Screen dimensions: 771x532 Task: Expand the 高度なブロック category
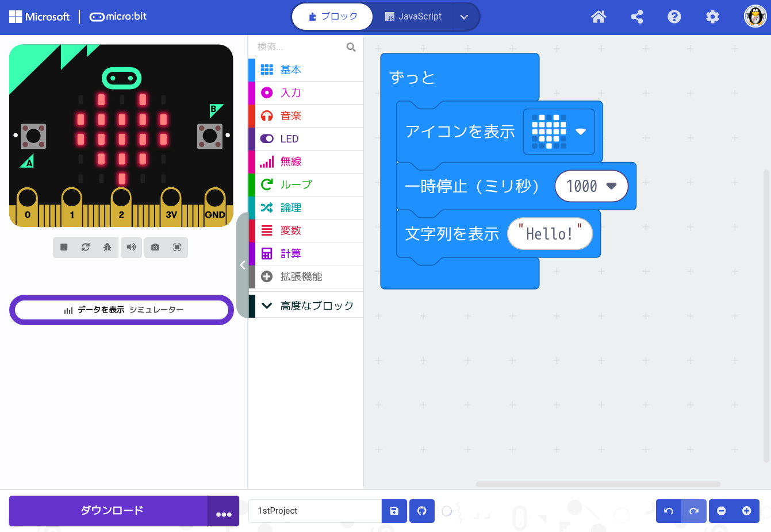[316, 306]
